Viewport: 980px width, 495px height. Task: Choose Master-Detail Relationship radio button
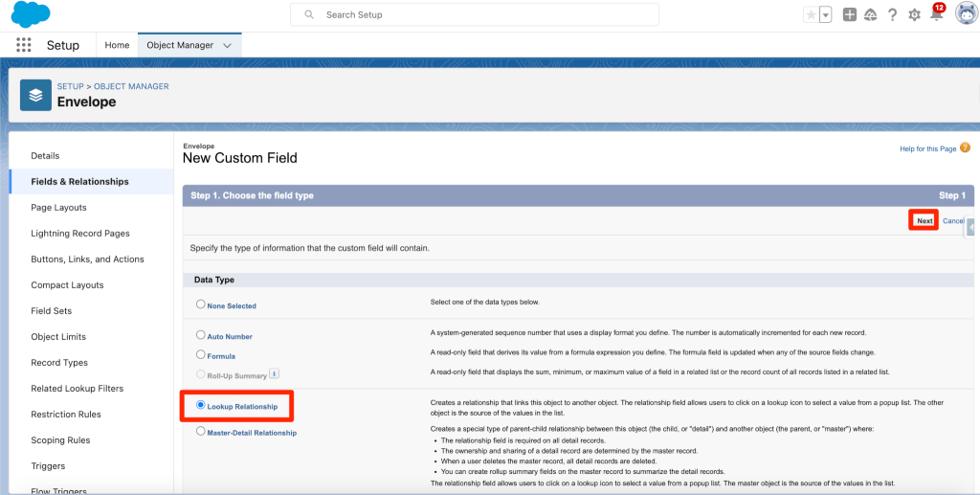201,432
